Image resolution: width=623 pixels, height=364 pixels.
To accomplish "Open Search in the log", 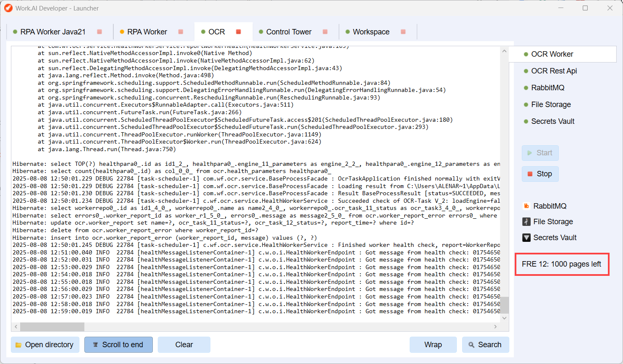I will [x=485, y=345].
